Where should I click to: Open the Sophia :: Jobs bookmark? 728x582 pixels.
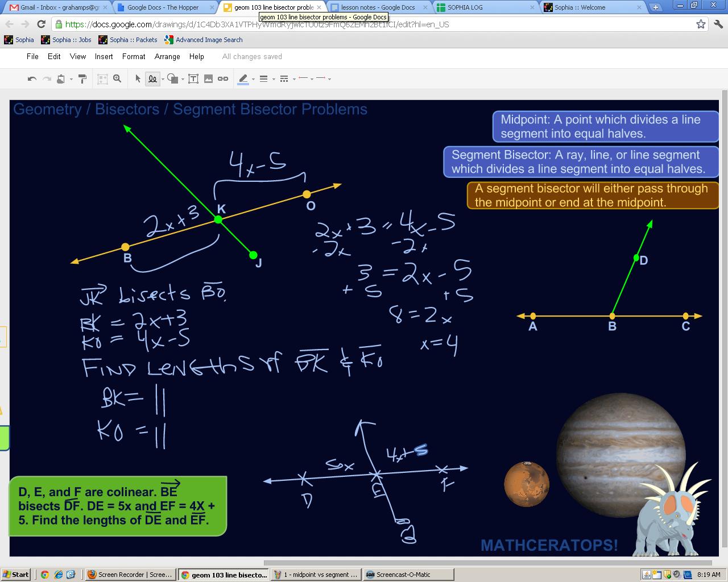[67, 40]
